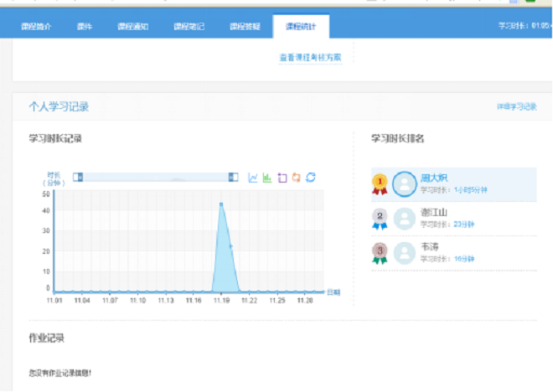Viewport: 553px width, 392px height.
Task: Switch to the 课件 tab
Action: point(84,26)
